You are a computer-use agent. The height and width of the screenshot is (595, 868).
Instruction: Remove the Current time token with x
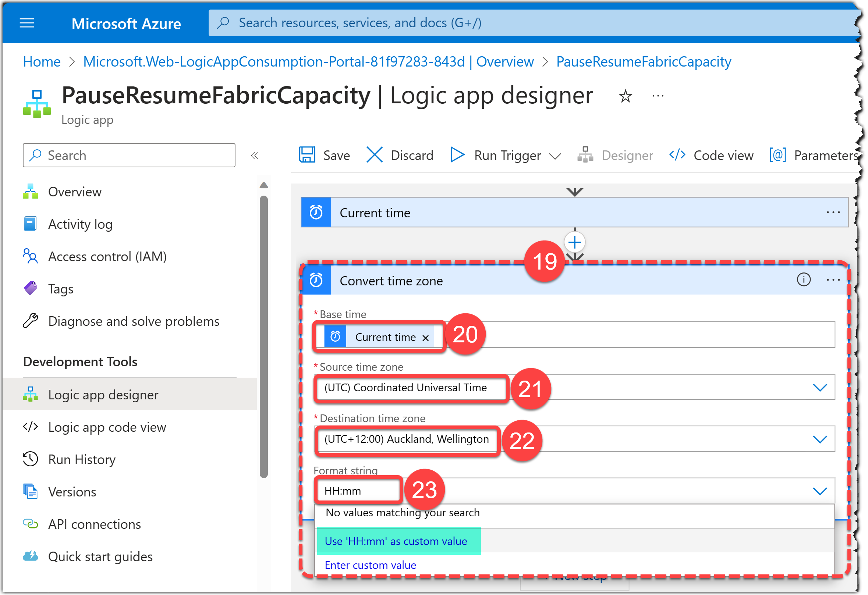pos(426,339)
